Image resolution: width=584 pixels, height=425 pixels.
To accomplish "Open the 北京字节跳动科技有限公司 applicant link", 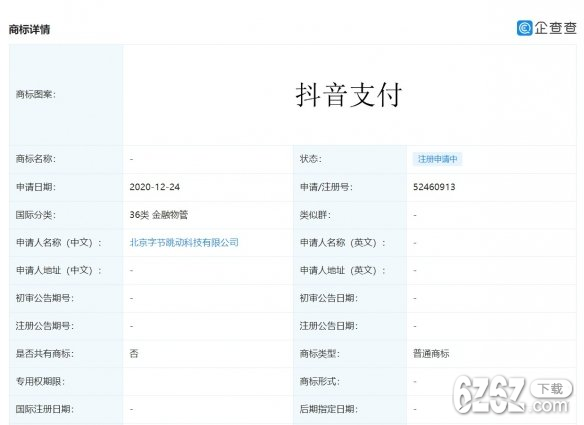I will pos(184,242).
